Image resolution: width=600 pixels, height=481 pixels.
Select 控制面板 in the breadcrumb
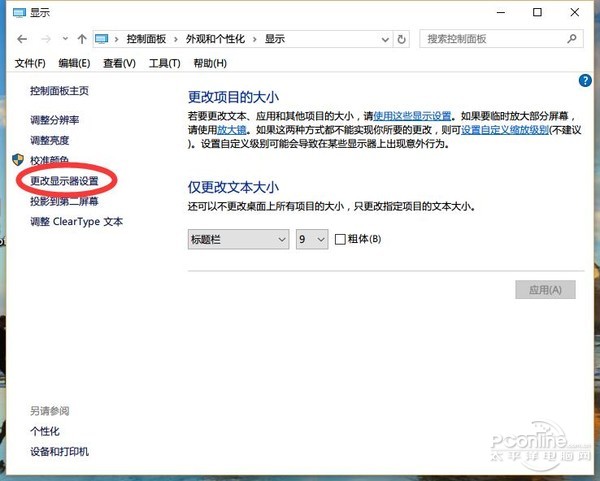click(x=146, y=39)
